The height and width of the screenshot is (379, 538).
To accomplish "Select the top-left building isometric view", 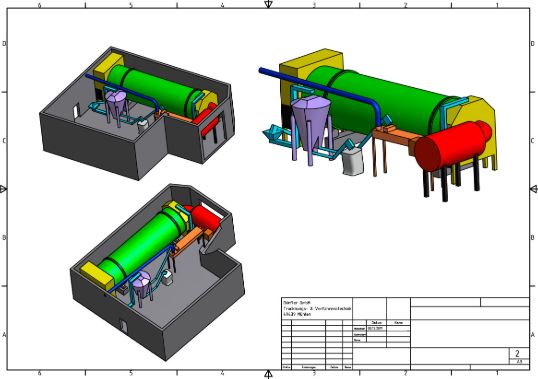I will point(138,113).
